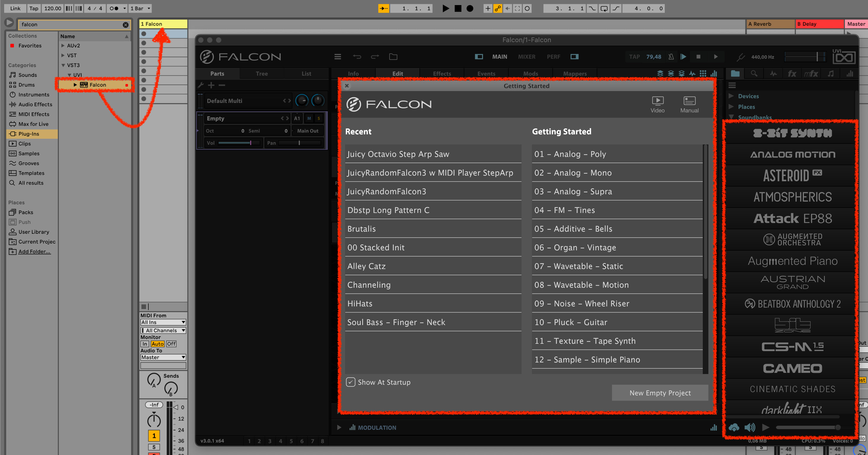The width and height of the screenshot is (868, 455).
Task: Uncheck Show At Startup
Action: [351, 382]
